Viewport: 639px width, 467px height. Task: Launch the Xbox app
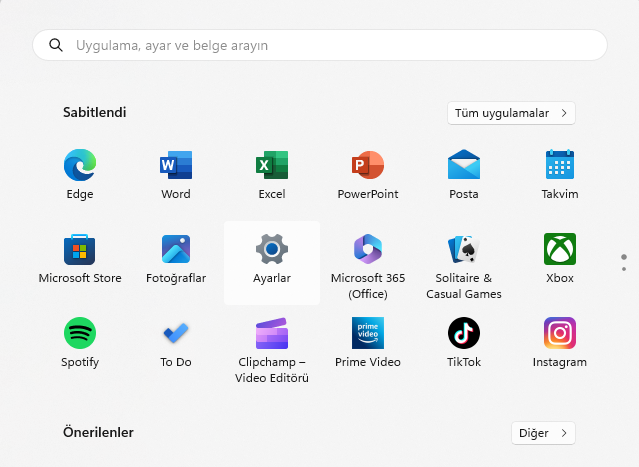click(560, 258)
